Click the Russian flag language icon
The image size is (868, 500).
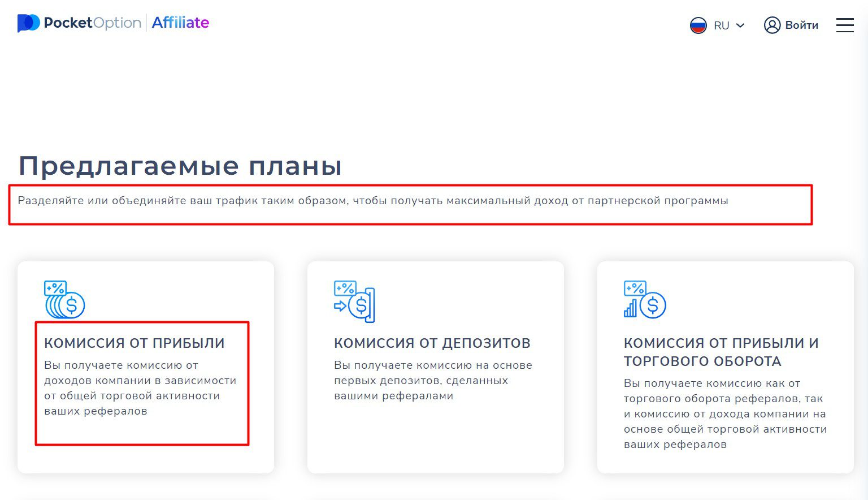pyautogui.click(x=698, y=25)
